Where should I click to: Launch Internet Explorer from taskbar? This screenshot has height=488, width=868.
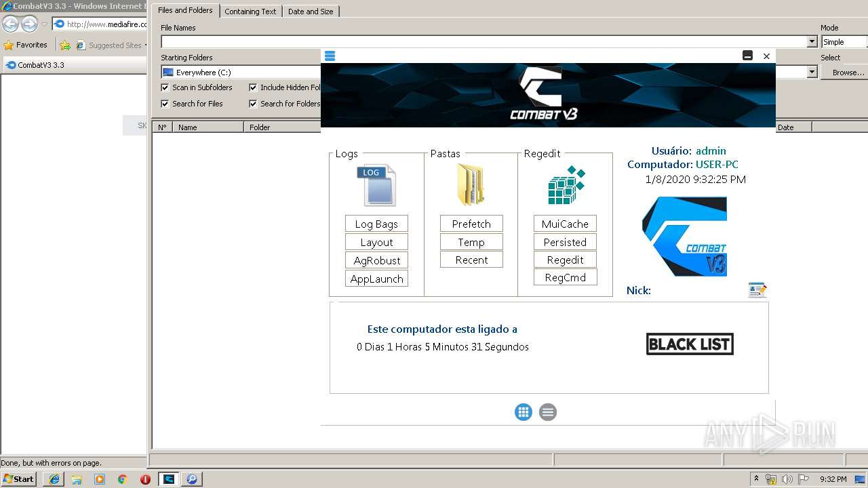click(x=54, y=479)
